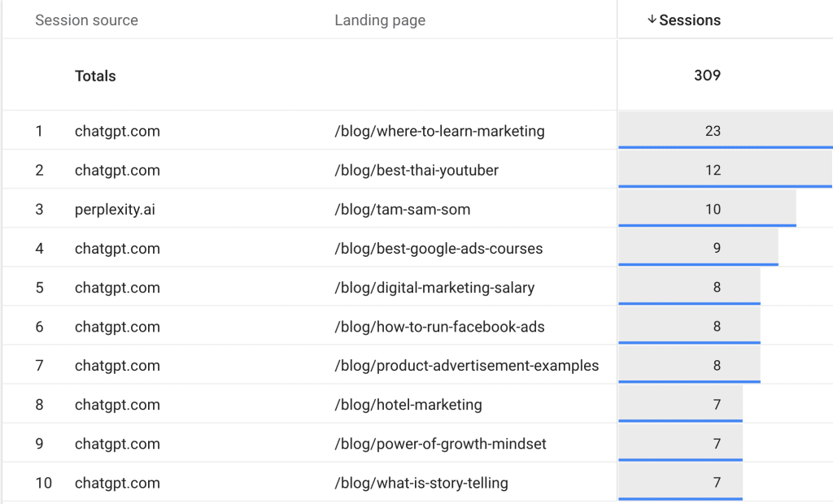Select the perplexity.ai session source
The image size is (833, 504).
point(115,209)
